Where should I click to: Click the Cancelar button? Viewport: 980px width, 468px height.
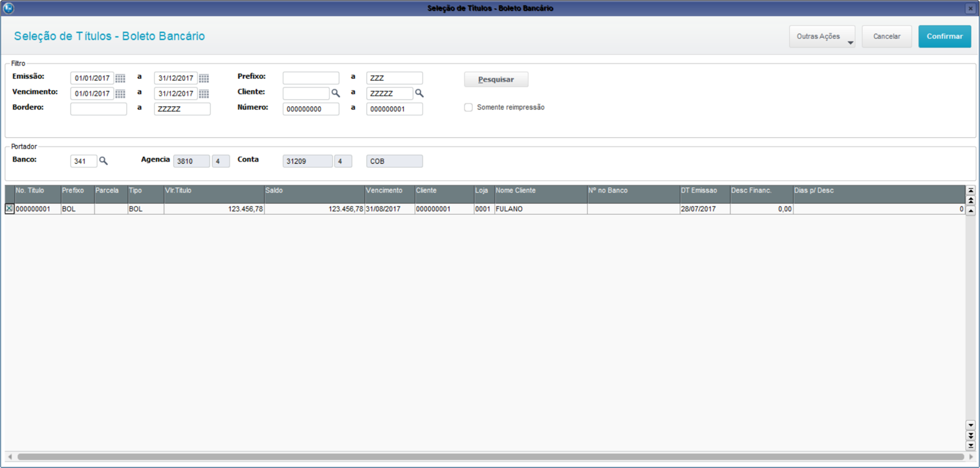(x=886, y=37)
